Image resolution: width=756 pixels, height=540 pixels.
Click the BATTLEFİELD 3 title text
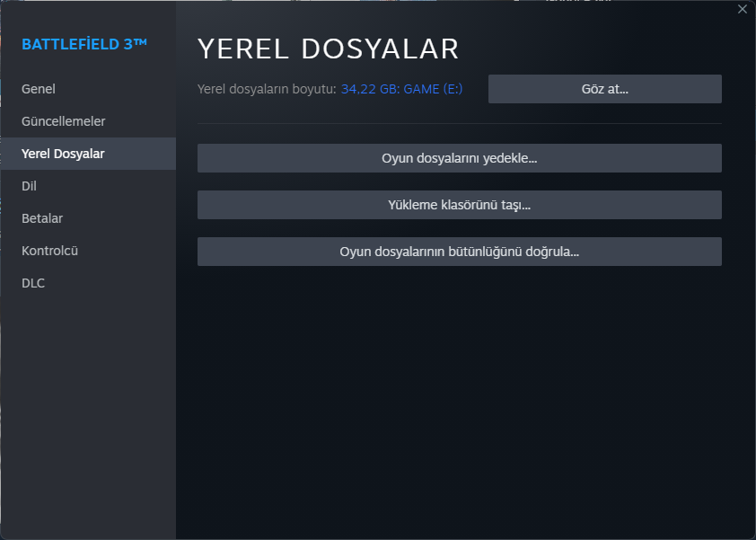[x=84, y=44]
